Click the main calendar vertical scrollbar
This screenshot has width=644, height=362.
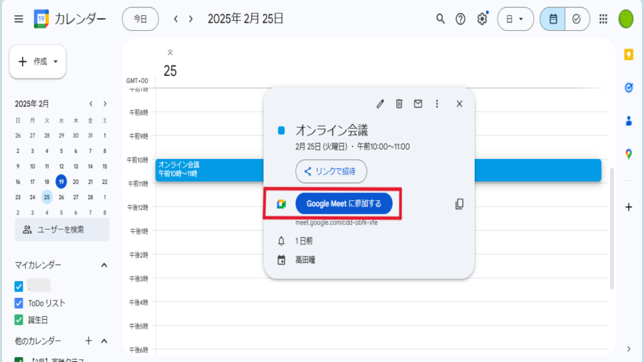[x=611, y=228]
